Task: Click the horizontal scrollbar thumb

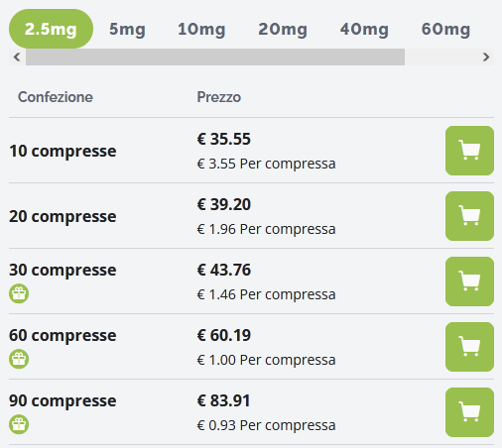Action: coord(215,56)
